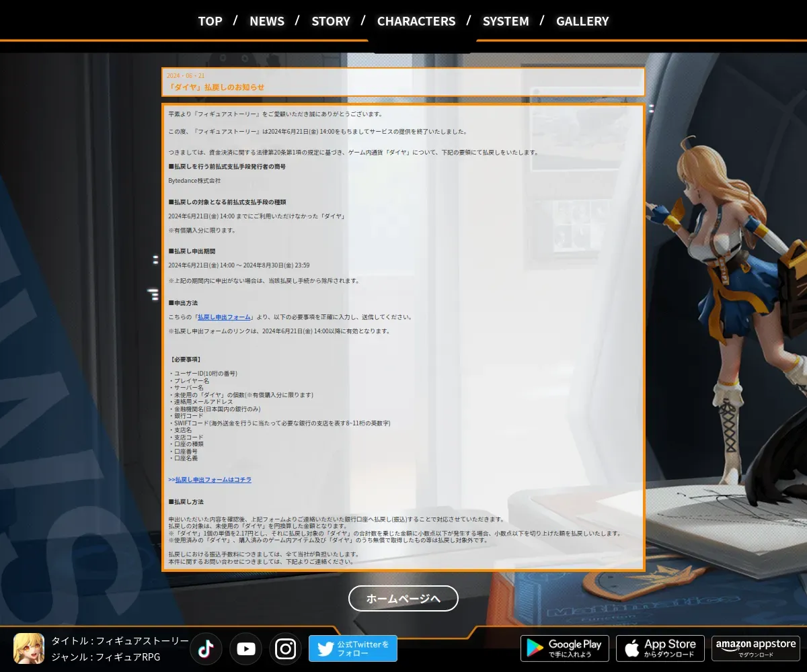Follow the official Twitter account button
807x672 pixels.
click(x=353, y=648)
